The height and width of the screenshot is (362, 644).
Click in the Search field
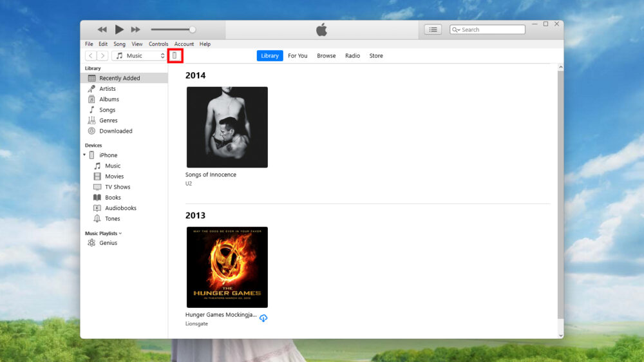pos(487,30)
